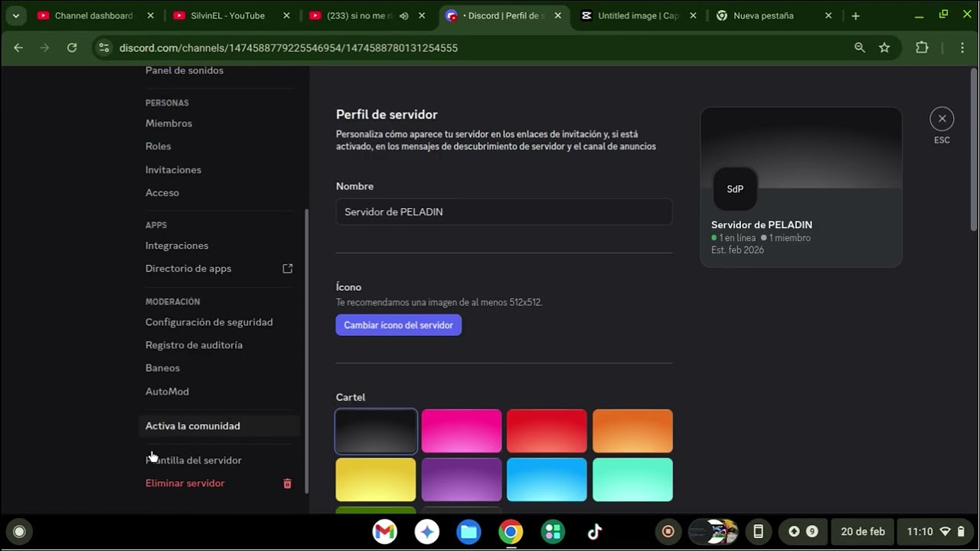The width and height of the screenshot is (980, 551).
Task: Open the notifications indicator showing 9
Action: (803, 532)
